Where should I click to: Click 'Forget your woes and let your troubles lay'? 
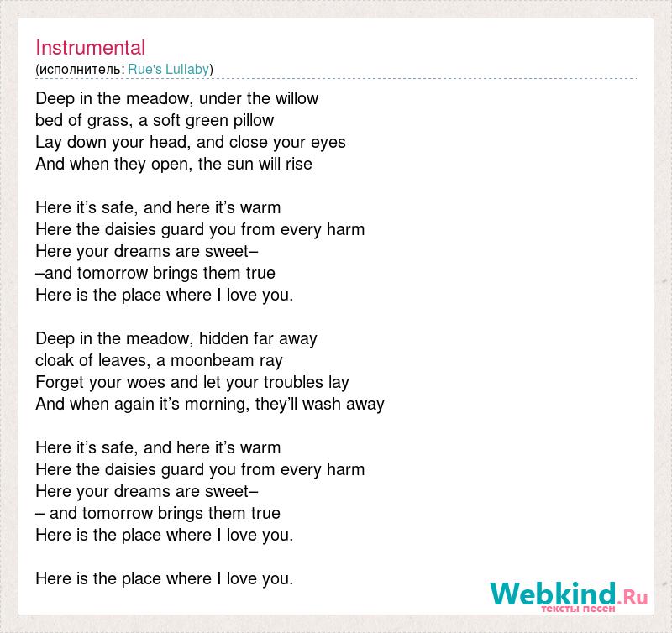[x=192, y=383]
